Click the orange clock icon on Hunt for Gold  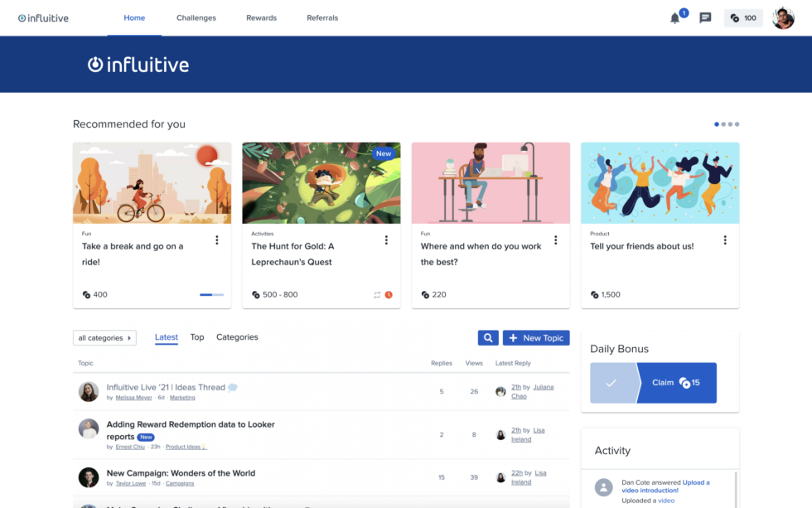coord(388,294)
